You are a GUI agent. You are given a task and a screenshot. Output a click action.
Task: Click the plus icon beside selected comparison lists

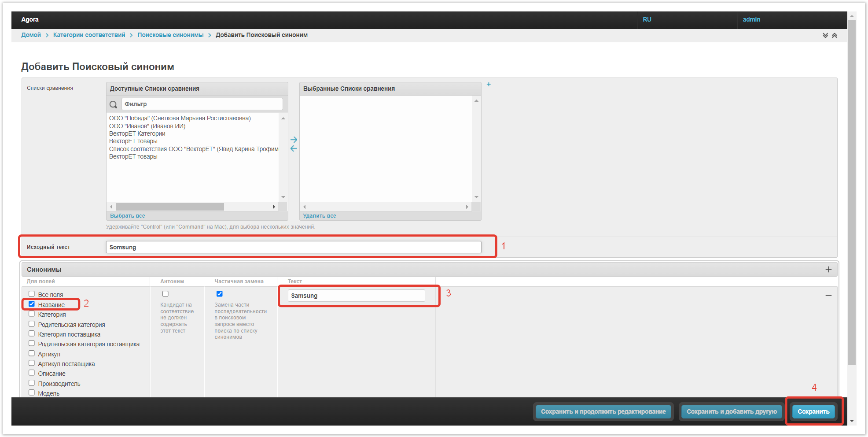point(489,85)
